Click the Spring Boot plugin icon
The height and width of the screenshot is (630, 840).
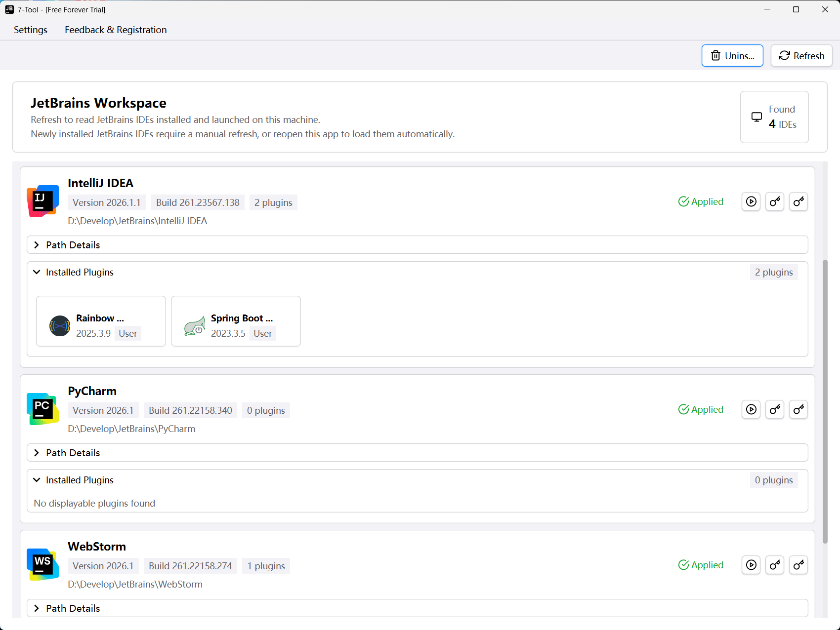point(195,326)
